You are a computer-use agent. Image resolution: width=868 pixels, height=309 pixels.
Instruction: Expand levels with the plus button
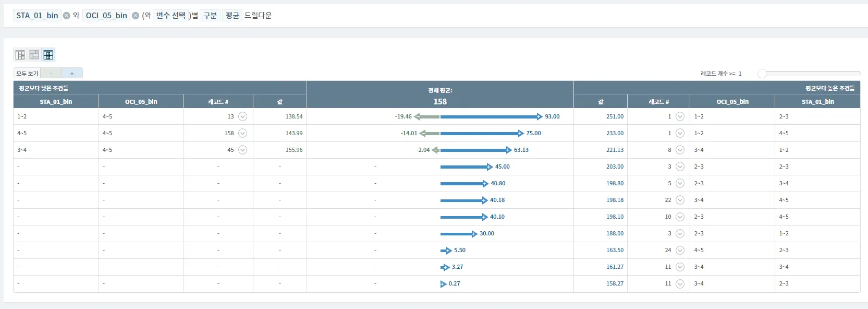(72, 74)
